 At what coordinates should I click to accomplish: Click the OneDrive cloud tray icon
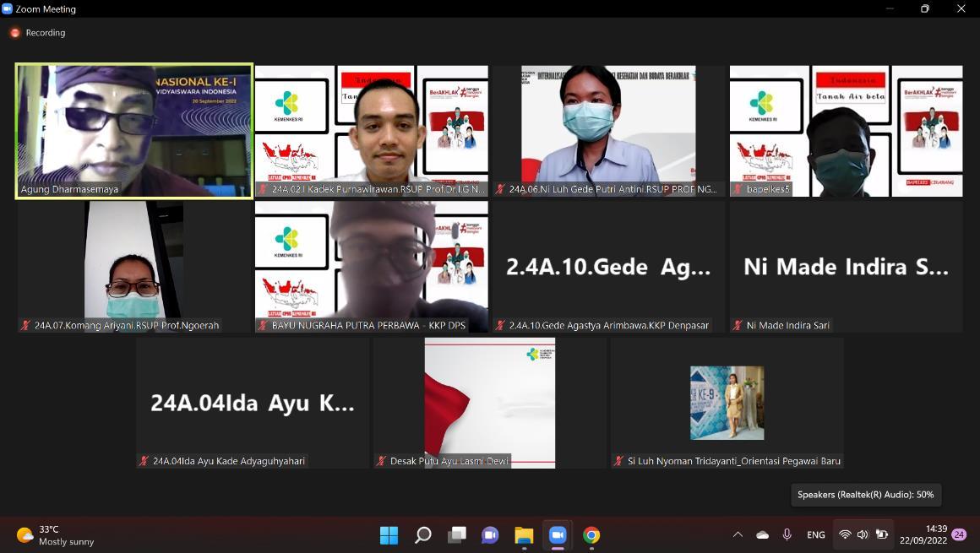(763, 535)
